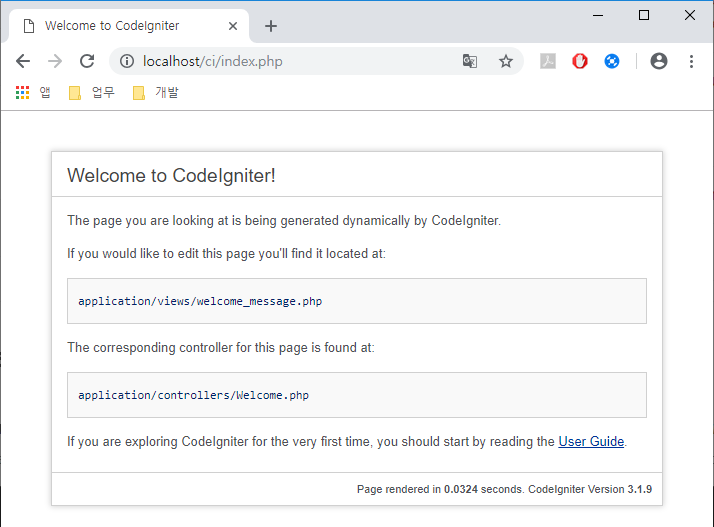
Task: Open the Google Translate icon in address bar
Action: coord(470,61)
